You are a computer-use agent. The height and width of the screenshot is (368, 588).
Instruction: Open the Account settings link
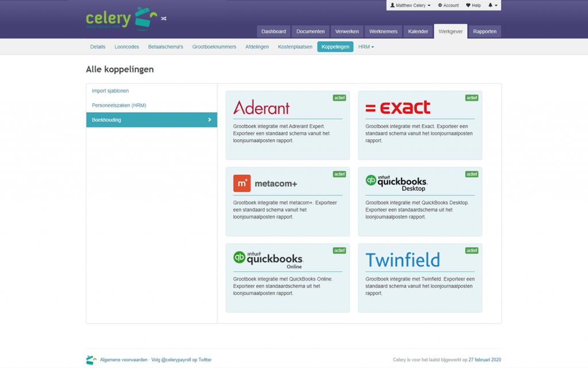tap(448, 5)
